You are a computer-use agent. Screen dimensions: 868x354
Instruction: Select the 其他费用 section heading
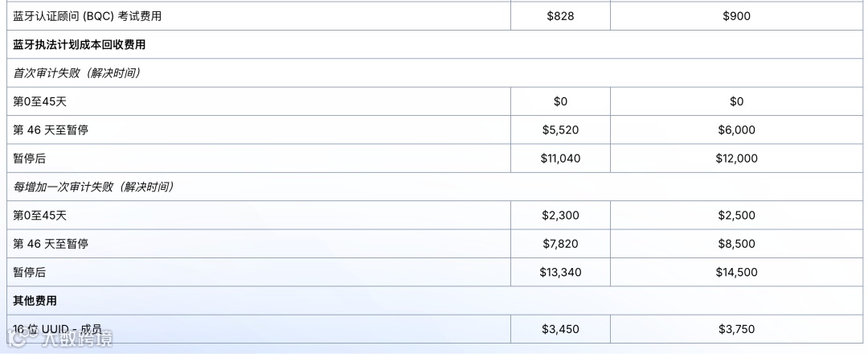(x=35, y=300)
